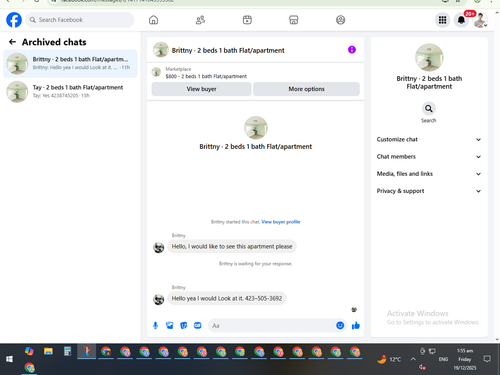Viewport: 500px width, 375px height.
Task: Open Windows Start menu
Action: coord(9,359)
